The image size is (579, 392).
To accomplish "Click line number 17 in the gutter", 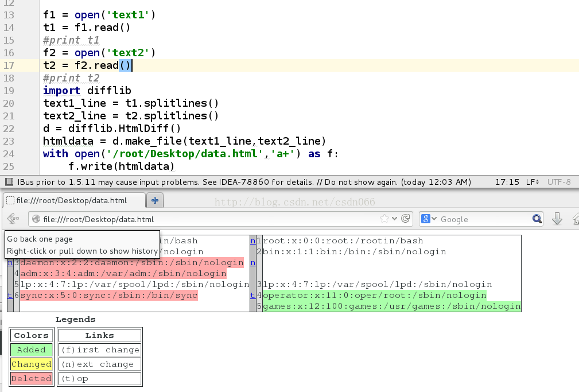I will (x=9, y=65).
